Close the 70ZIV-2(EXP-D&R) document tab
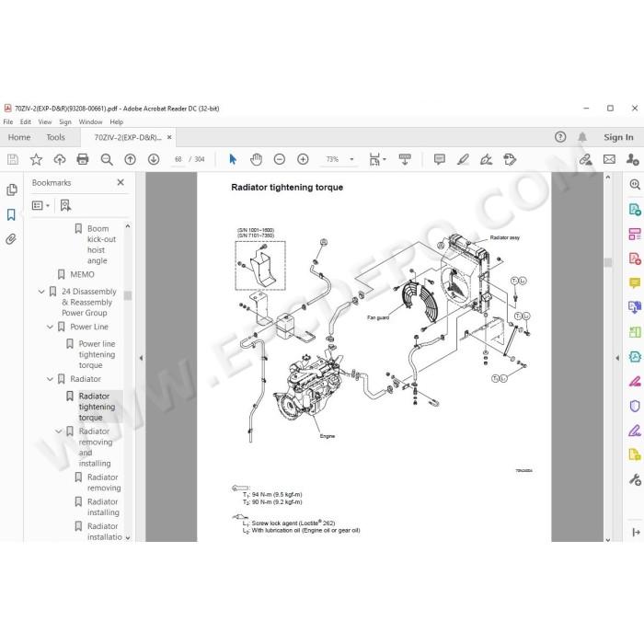The image size is (644, 644). tap(169, 137)
